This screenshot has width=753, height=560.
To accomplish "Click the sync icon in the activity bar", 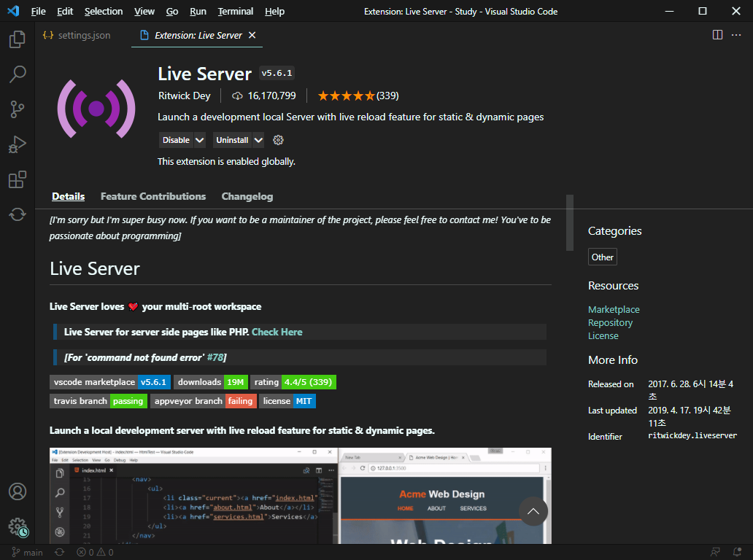I will (18, 214).
